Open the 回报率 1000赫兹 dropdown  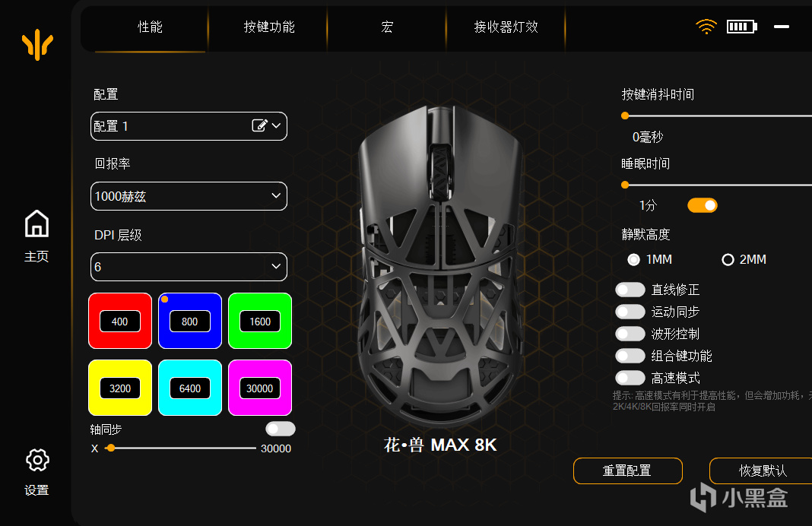point(189,196)
